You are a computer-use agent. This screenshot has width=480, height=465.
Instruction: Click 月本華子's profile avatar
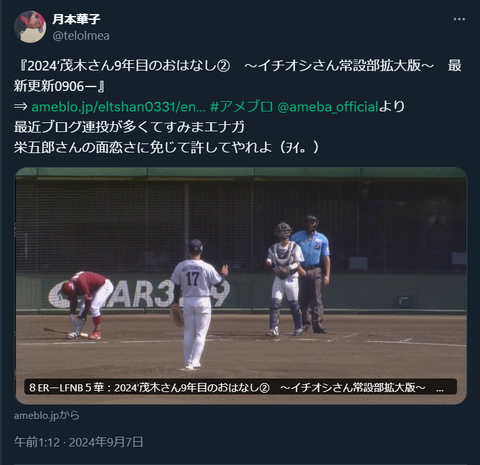click(30, 27)
